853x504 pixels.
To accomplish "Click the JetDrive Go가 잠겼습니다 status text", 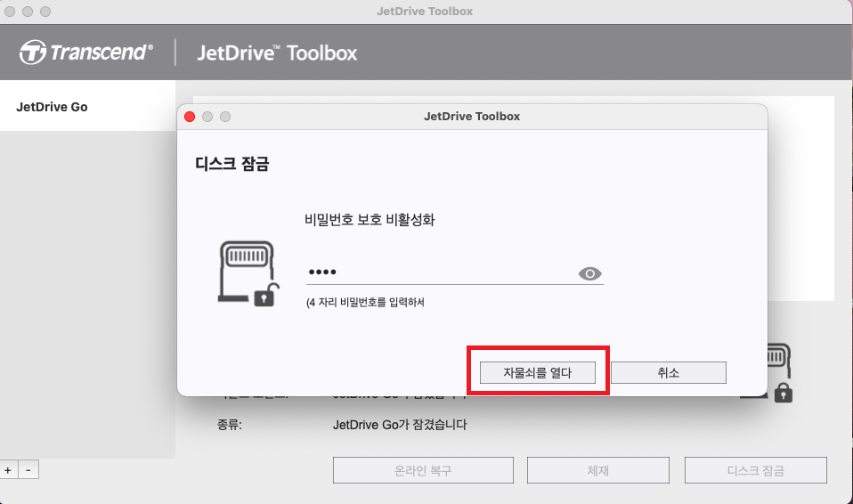I will click(400, 425).
